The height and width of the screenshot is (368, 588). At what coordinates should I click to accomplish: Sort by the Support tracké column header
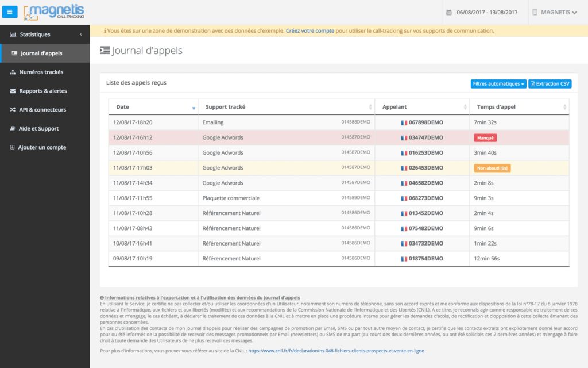[287, 106]
